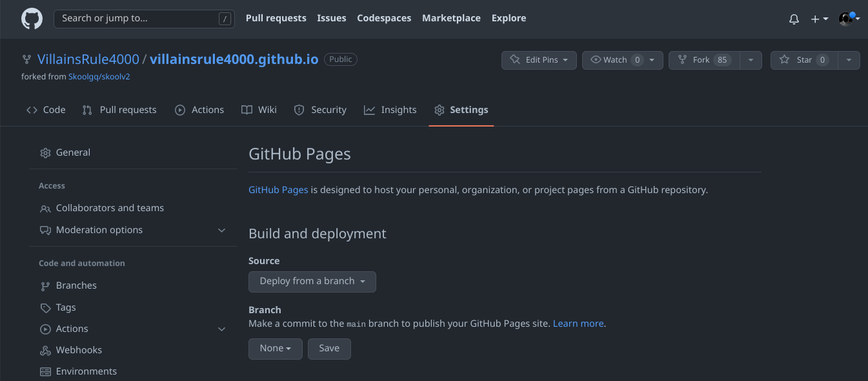Open the plus create-new menu

(819, 19)
